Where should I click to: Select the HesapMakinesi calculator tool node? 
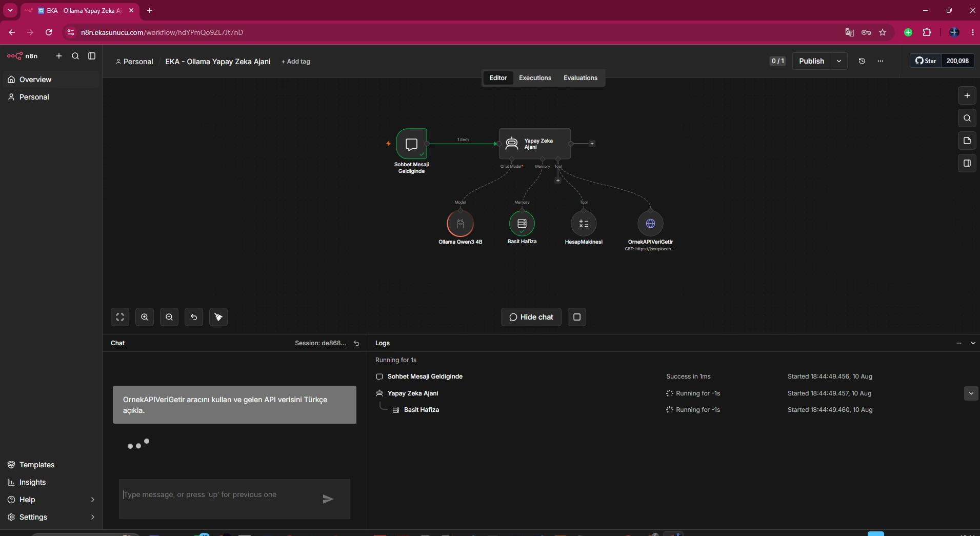584,224
